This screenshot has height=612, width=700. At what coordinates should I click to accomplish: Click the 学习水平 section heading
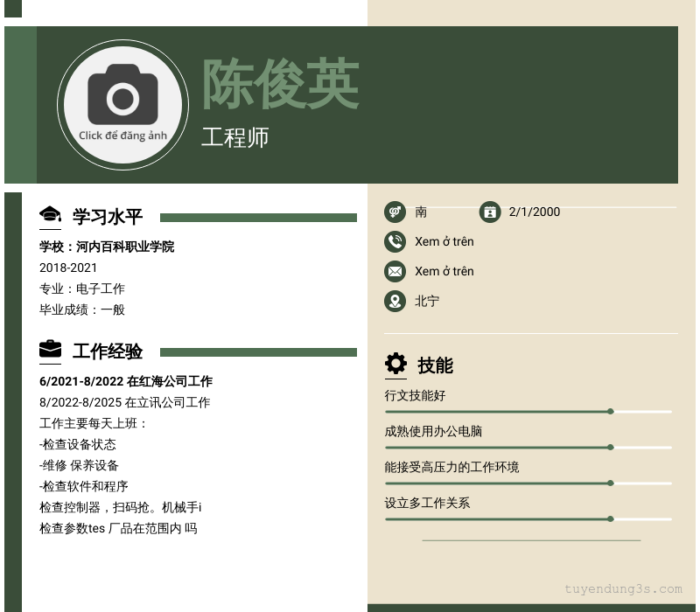point(107,217)
